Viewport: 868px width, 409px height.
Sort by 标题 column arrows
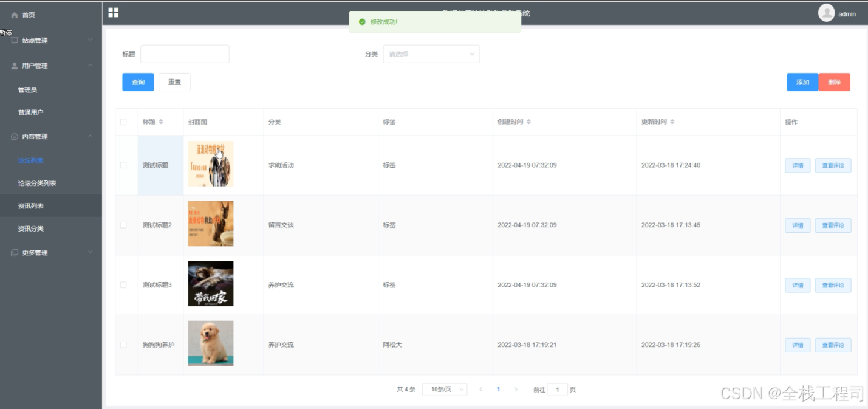tap(161, 122)
